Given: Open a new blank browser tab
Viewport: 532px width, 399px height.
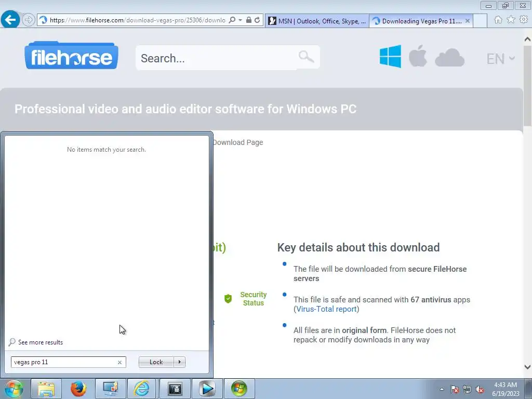Looking at the screenshot, I should (x=480, y=21).
